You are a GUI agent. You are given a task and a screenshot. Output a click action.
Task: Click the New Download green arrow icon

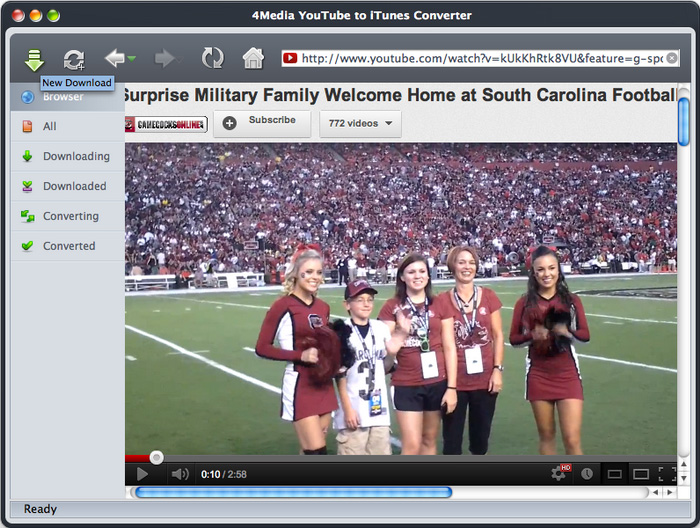[34, 58]
